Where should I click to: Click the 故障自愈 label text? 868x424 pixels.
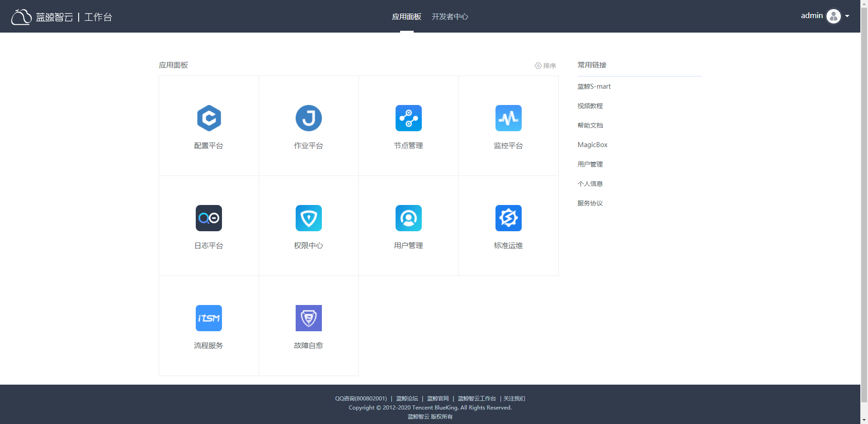309,346
